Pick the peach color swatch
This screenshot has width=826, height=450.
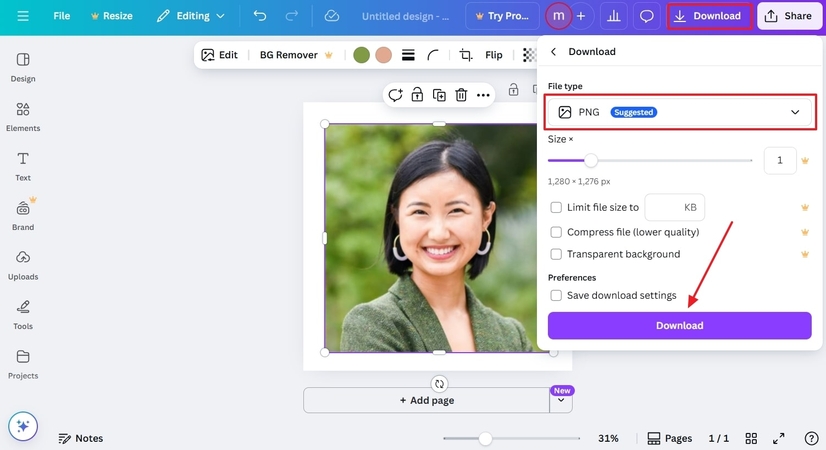pyautogui.click(x=384, y=55)
